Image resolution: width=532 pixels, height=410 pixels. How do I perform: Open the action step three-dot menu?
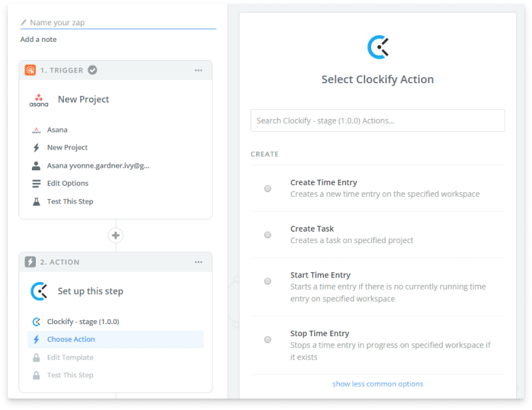pos(198,262)
